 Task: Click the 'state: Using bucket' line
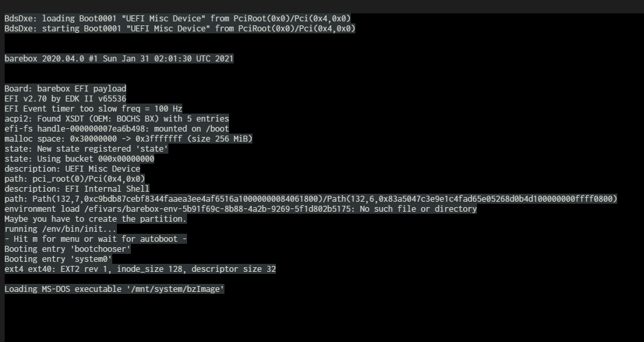(79, 159)
